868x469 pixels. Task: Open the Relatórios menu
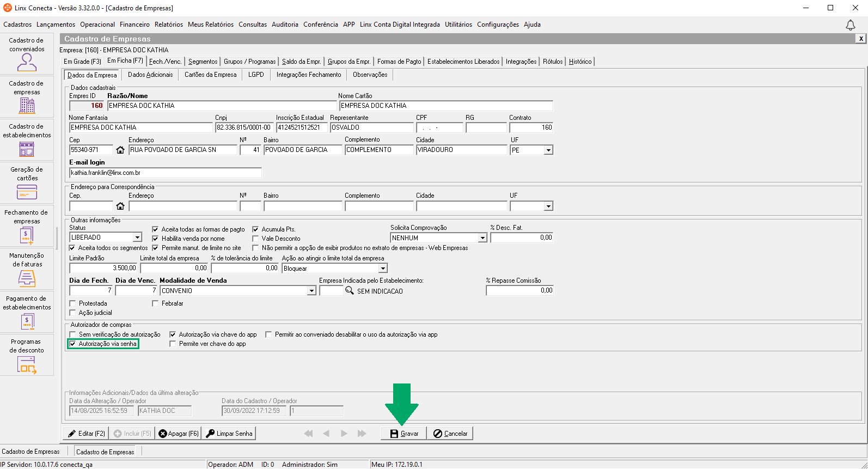click(169, 25)
